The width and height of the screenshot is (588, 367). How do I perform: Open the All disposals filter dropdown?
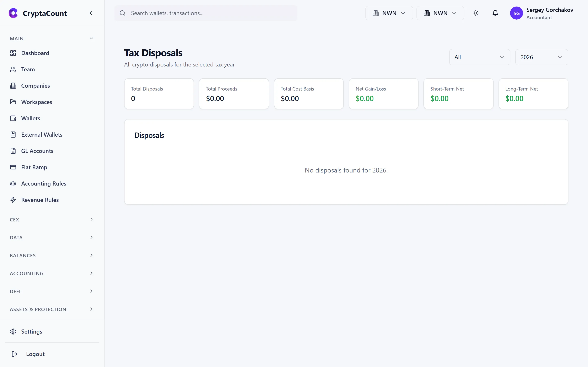(x=479, y=57)
